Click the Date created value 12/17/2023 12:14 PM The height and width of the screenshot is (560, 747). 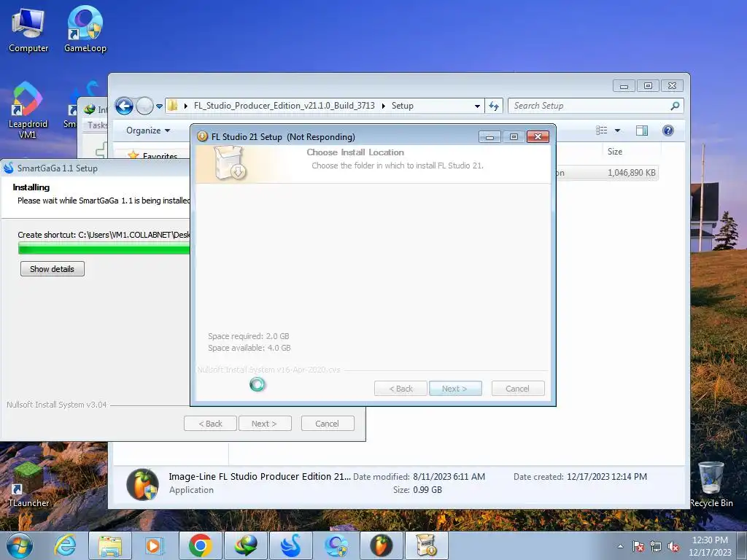[606, 477]
